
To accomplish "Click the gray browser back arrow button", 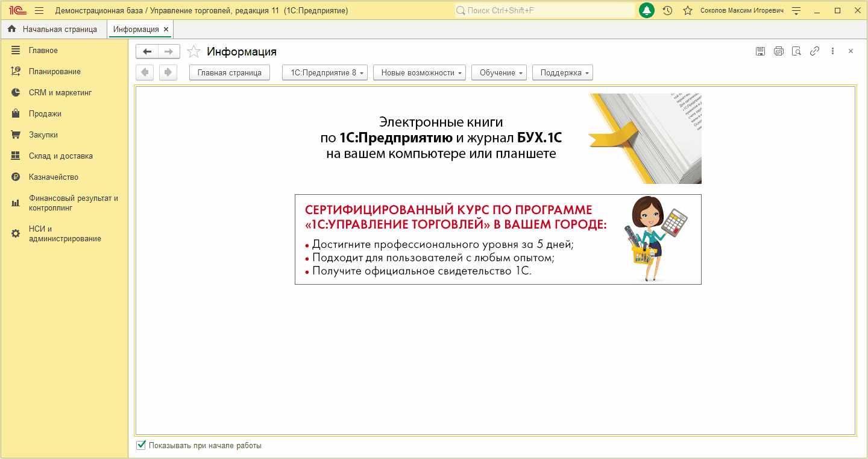I will 145,72.
